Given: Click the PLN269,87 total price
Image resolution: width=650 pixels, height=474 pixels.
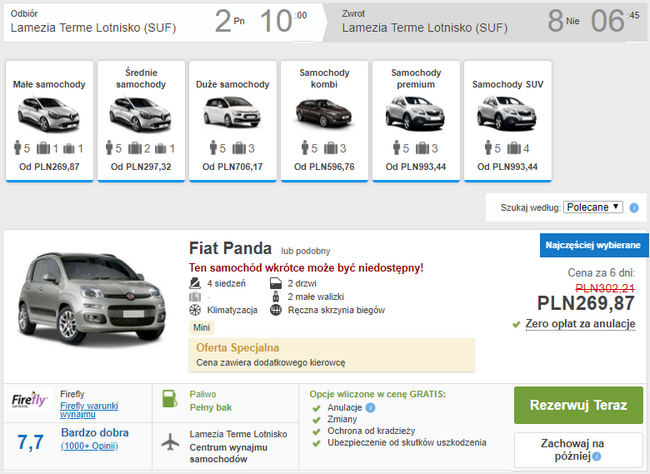Looking at the screenshot, I should 586,303.
